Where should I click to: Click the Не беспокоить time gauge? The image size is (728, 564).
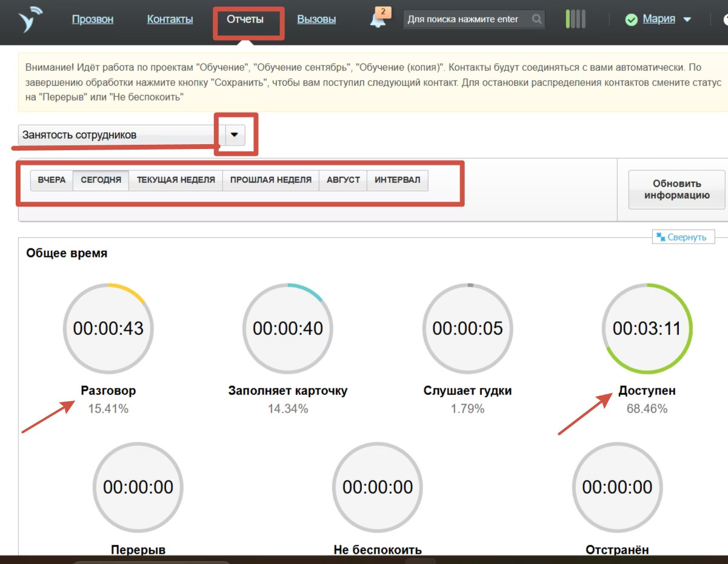tap(378, 486)
